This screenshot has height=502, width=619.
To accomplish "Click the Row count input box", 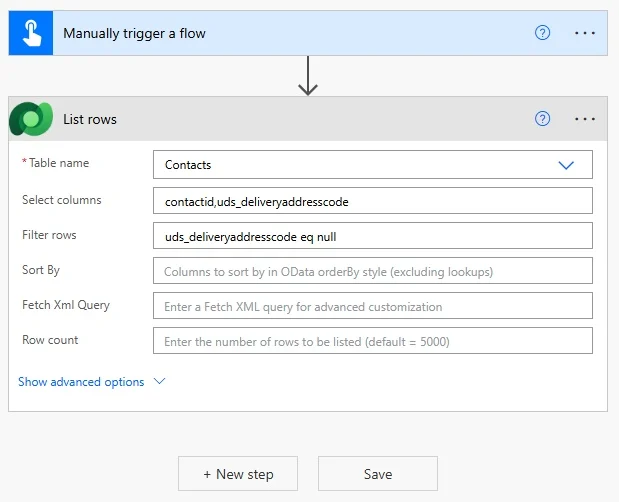I will coord(372,341).
